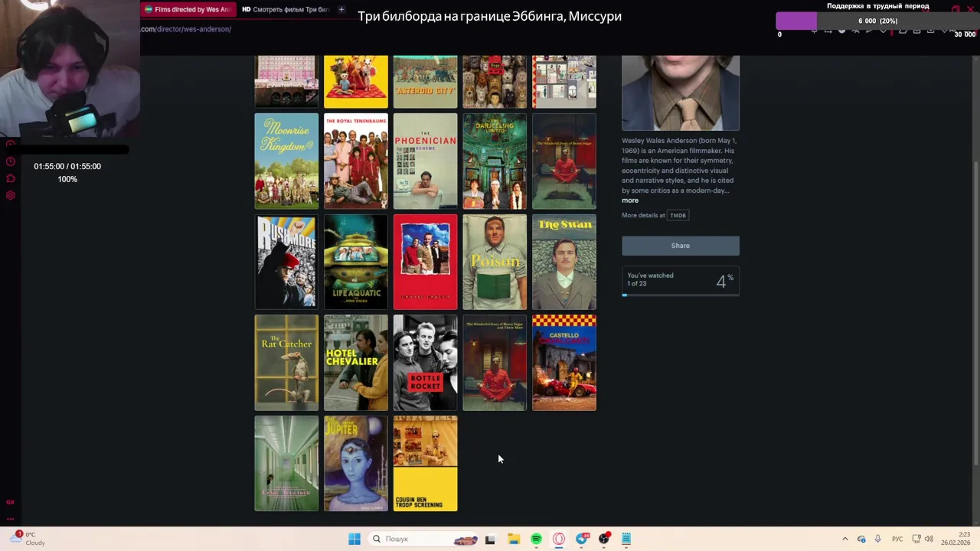Open the weather widget showing Cloudy
Screen dimensions: 980x551
29,539
